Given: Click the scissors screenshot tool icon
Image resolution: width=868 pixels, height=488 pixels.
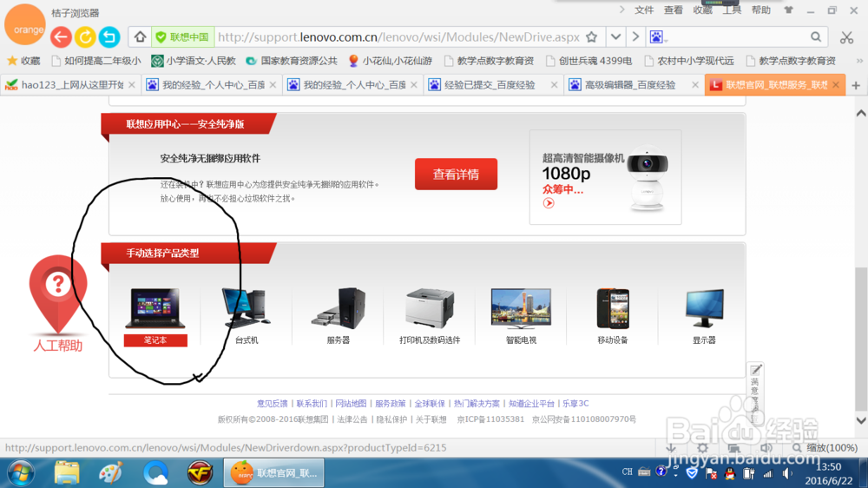Looking at the screenshot, I should pyautogui.click(x=846, y=37).
